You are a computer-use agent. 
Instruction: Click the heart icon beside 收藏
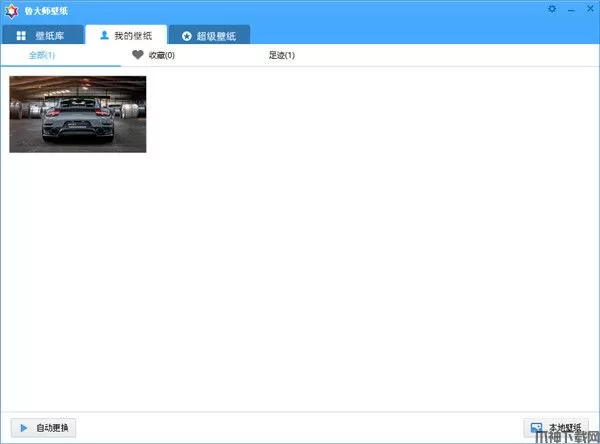point(138,56)
